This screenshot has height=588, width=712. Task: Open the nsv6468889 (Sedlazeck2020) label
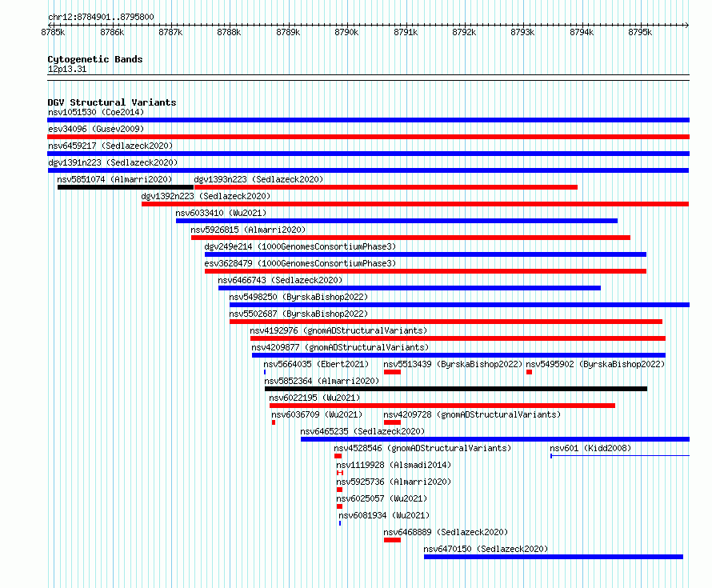tap(446, 532)
